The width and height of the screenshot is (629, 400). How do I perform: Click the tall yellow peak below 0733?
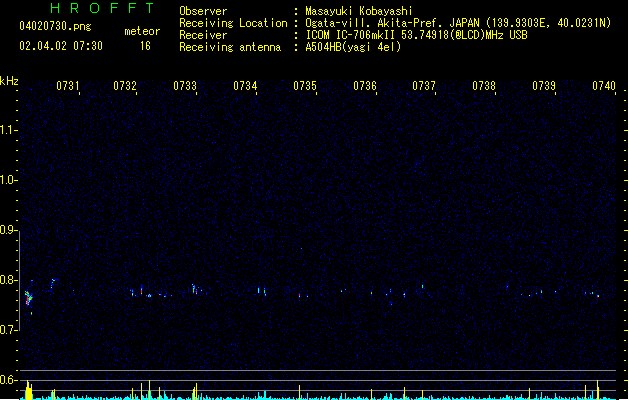click(196, 392)
